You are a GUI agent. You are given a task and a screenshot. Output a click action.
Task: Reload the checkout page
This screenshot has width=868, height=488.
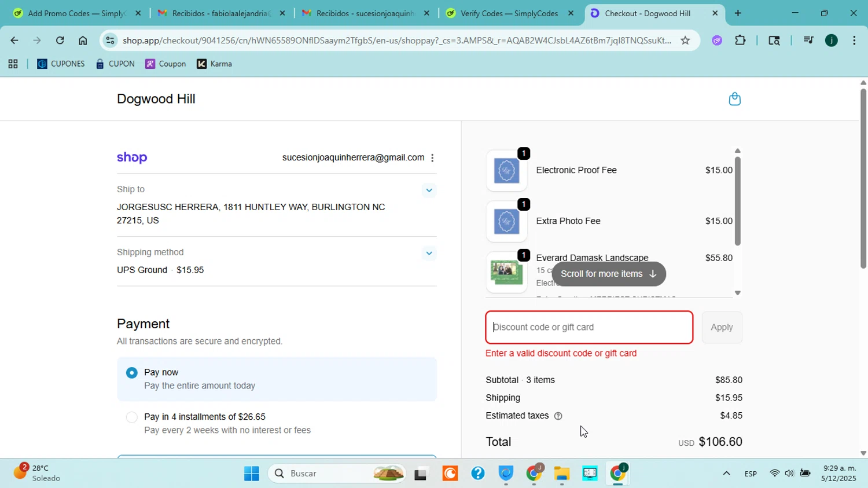click(60, 41)
